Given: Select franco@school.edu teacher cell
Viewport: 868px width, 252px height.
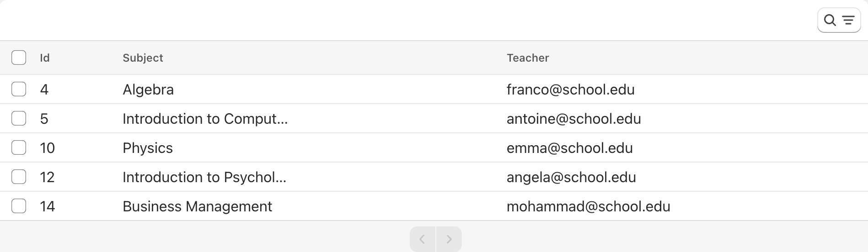Looking at the screenshot, I should (571, 89).
